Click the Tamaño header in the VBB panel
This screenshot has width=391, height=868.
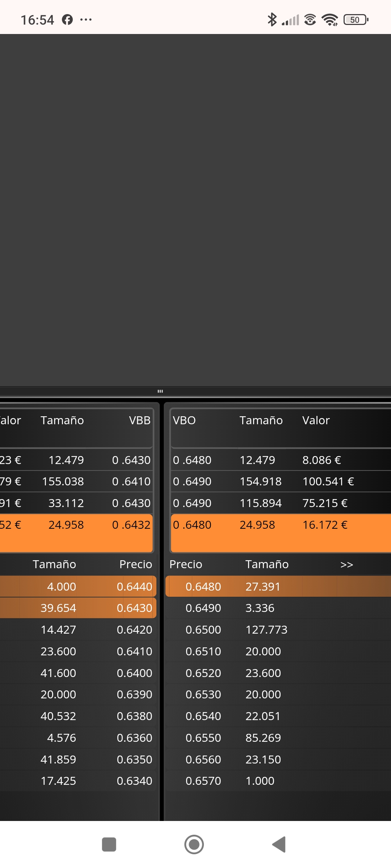(x=62, y=420)
